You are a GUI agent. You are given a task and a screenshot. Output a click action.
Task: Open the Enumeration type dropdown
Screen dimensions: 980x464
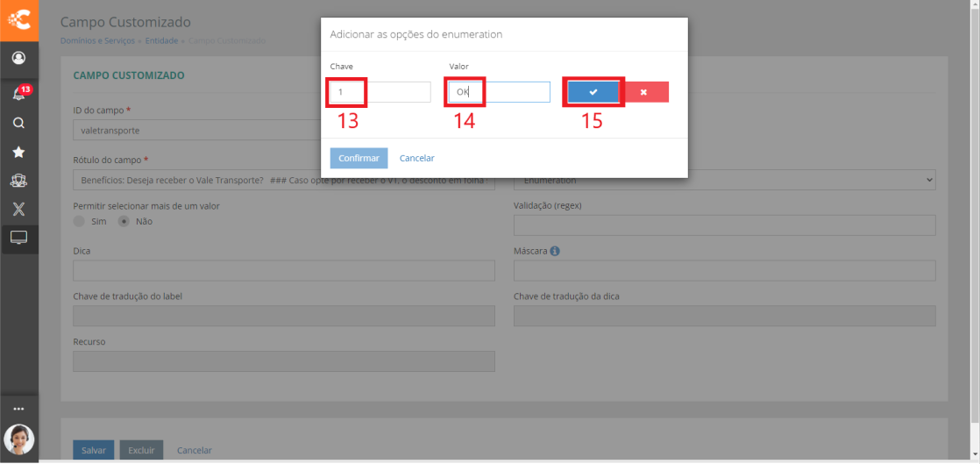click(x=724, y=180)
